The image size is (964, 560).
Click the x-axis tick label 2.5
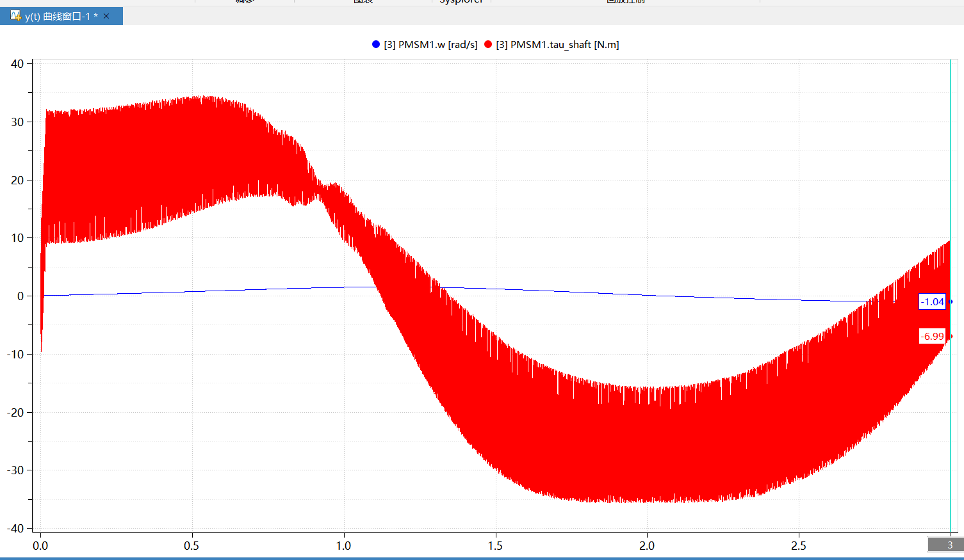(x=799, y=546)
